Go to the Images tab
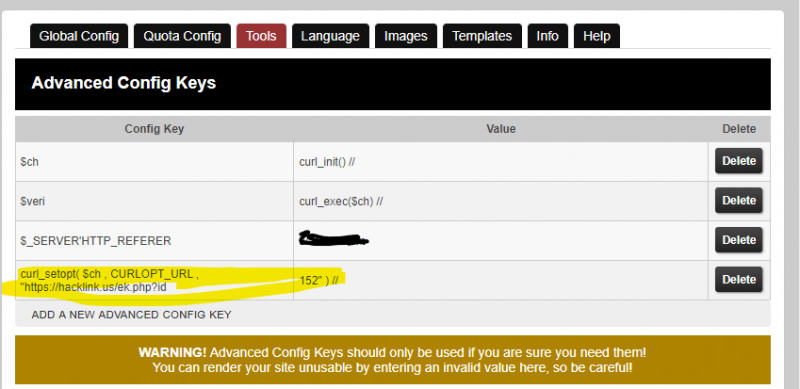Viewport: 800px width, 389px height. tap(406, 36)
